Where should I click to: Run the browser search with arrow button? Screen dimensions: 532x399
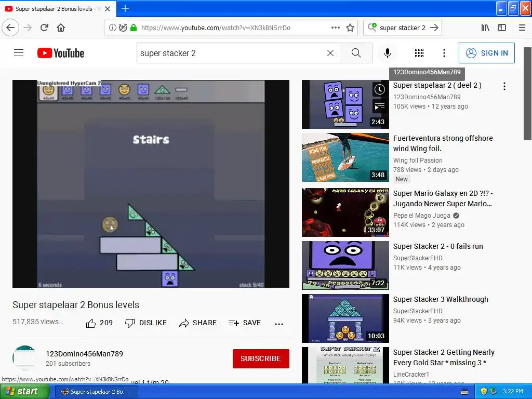(x=434, y=28)
